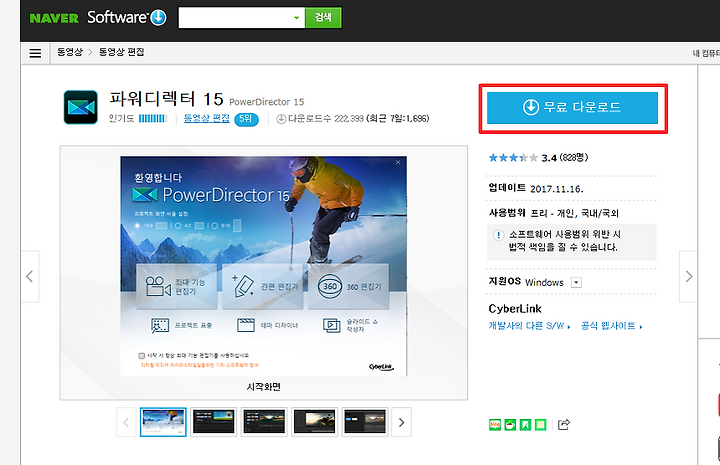
Task: Click the 시작화면 caption
Action: point(264,387)
